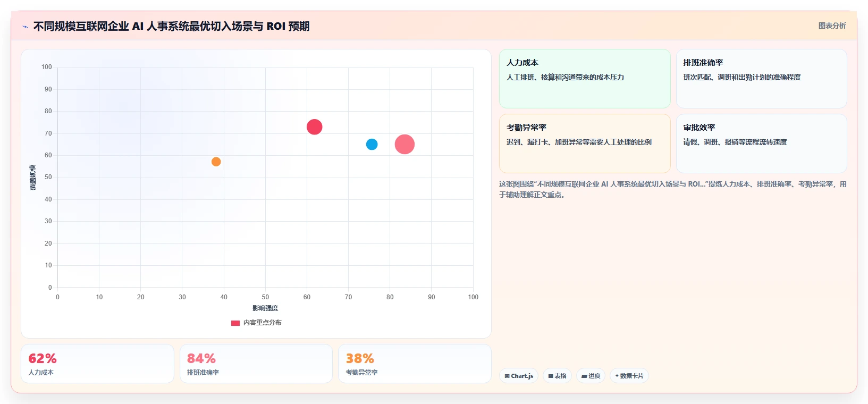The width and height of the screenshot is (868, 404).
Task: Click the 表格 tag chip
Action: (x=557, y=376)
